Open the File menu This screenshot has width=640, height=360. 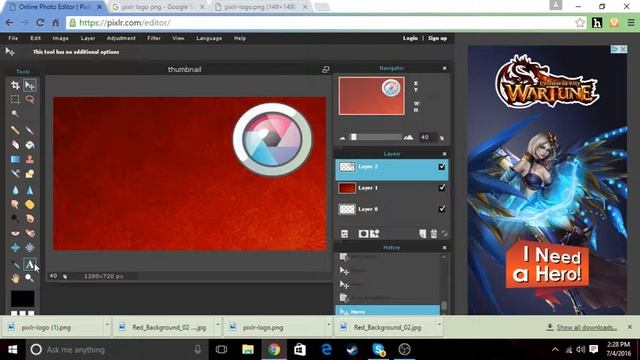pyautogui.click(x=13, y=38)
